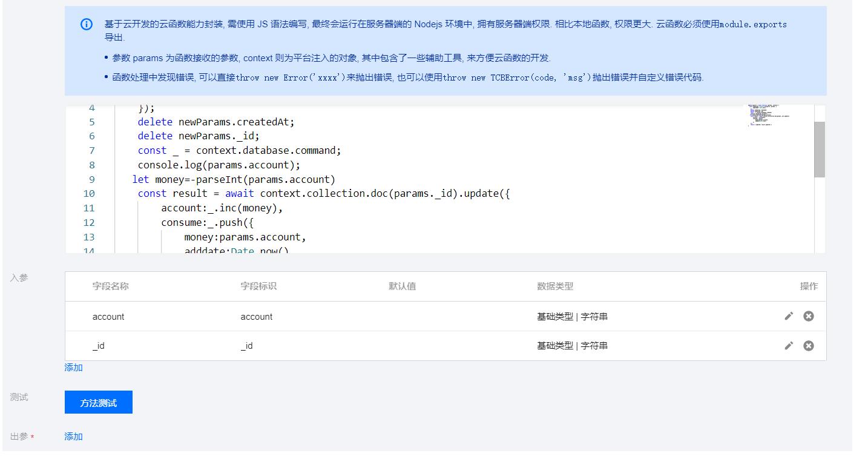
Task: Click line number 7 in gutter
Action: pyautogui.click(x=92, y=151)
